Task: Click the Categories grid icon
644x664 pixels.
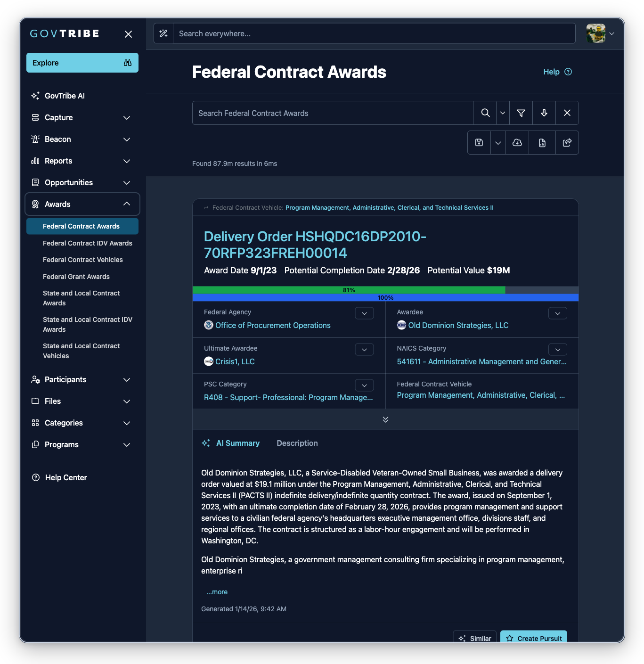Action: (x=35, y=423)
